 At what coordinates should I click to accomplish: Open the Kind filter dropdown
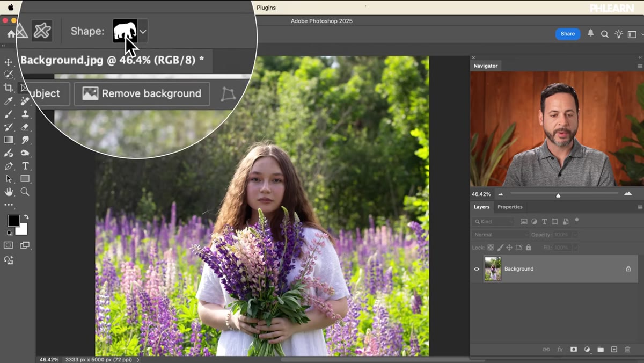pos(494,221)
